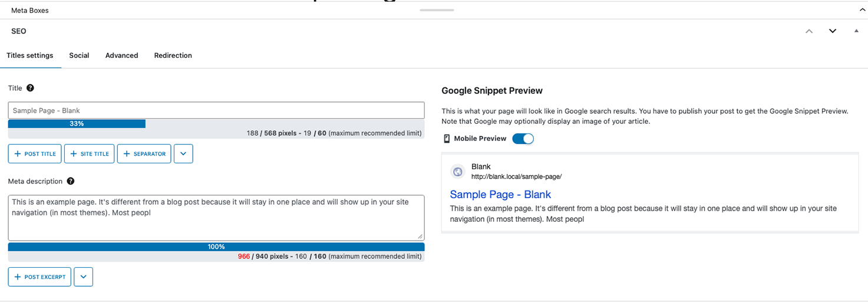Toggle the Mobile Preview switch
This screenshot has width=868, height=302.
[x=523, y=139]
